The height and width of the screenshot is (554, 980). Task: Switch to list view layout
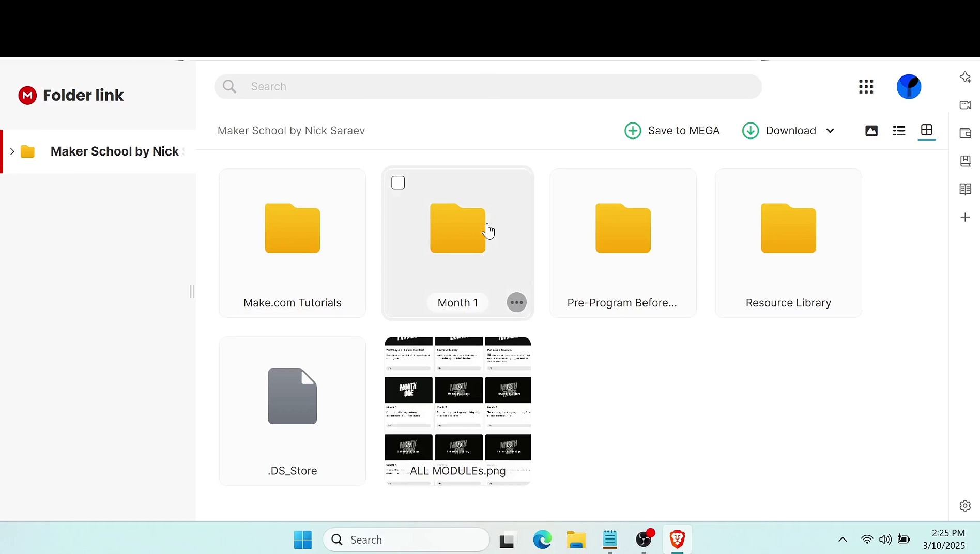(899, 131)
